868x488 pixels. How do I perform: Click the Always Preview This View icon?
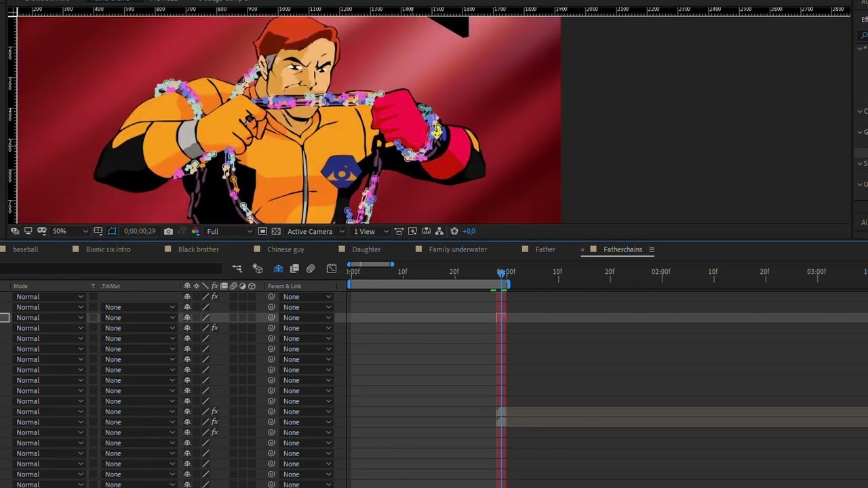(x=15, y=231)
